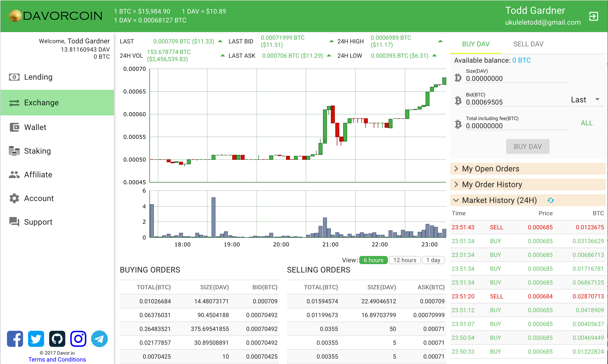Click the Bitcoin icon beside Bid field

[x=458, y=101]
